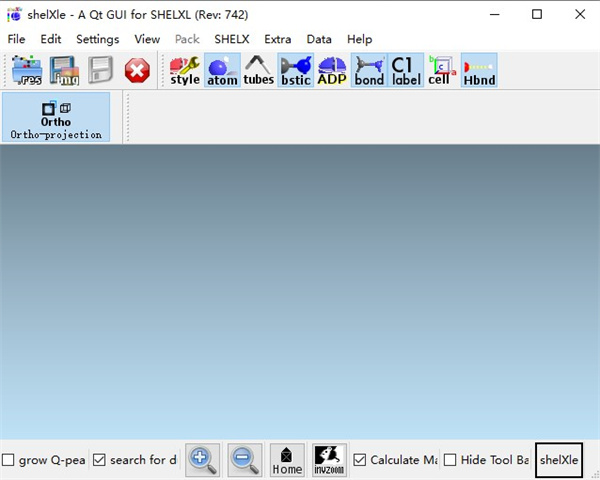Image resolution: width=600 pixels, height=480 pixels.
Task: Uncheck the Calculate Maps checkbox
Action: tap(359, 460)
